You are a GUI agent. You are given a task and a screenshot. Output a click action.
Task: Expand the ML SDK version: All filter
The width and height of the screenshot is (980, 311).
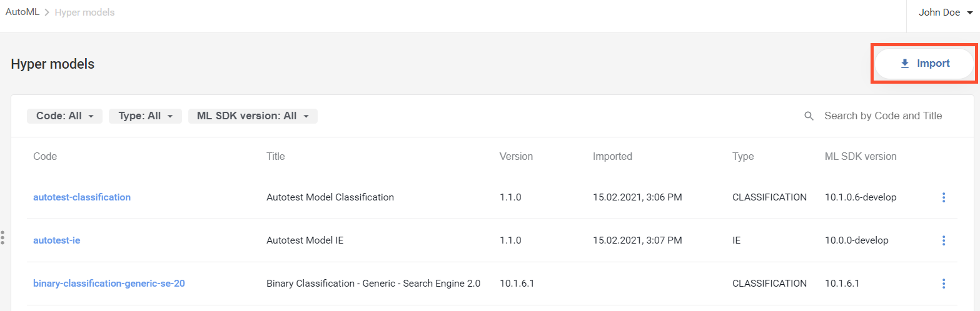(x=253, y=116)
